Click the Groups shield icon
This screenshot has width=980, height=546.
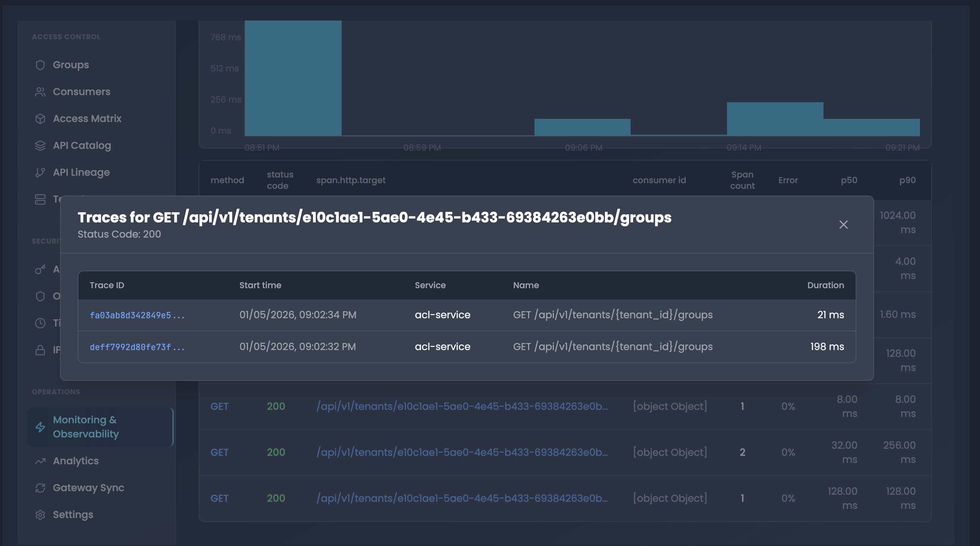pos(40,65)
